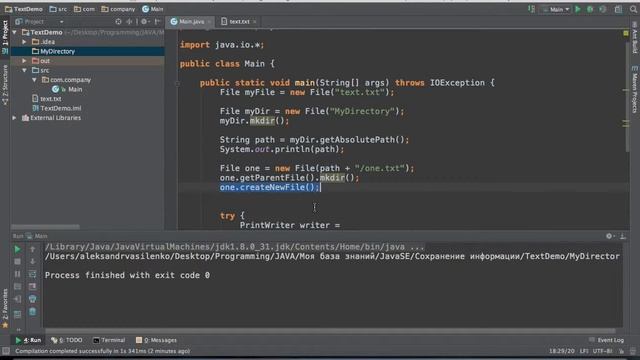The image size is (640, 360).
Task: Expand the out folder
Action: (24, 61)
